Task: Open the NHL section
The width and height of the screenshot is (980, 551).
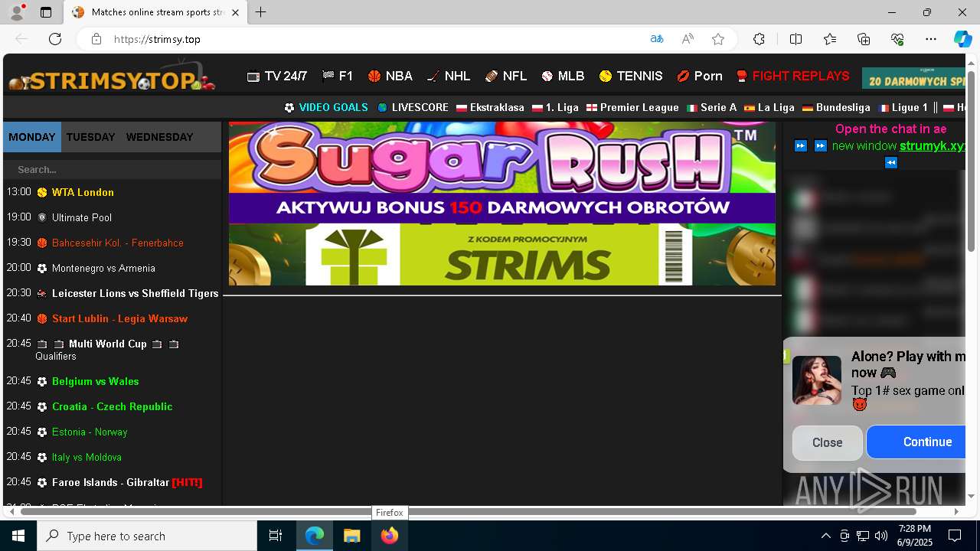Action: coord(449,76)
